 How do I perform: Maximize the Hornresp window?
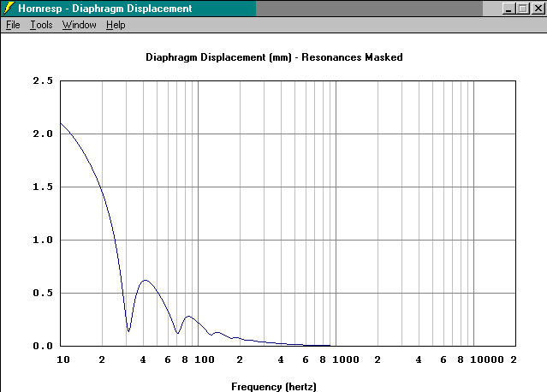click(523, 8)
